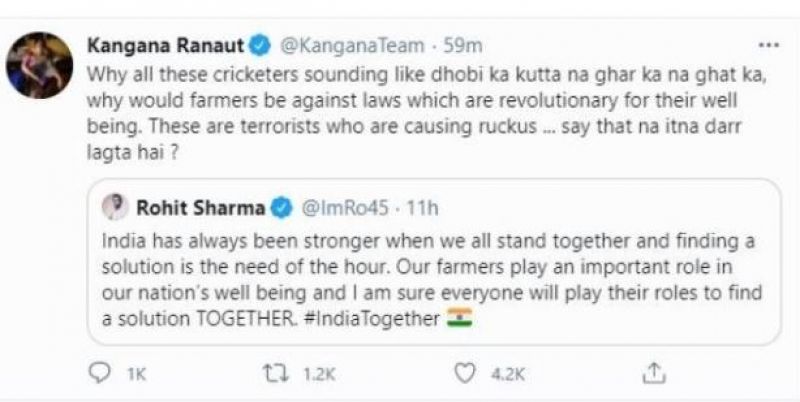This screenshot has width=800, height=402.
Task: Open Kangana Ranaut's profile picture
Action: point(39,65)
